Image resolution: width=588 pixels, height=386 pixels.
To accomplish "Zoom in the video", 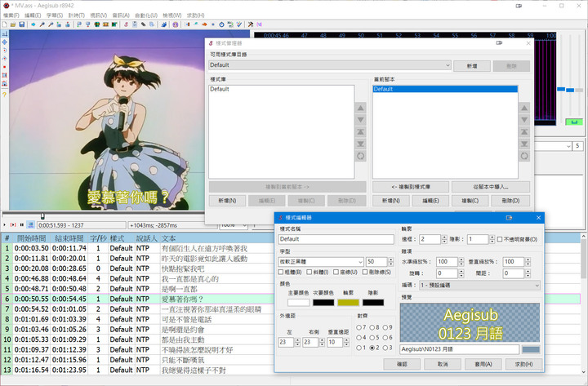I will 42,24.
